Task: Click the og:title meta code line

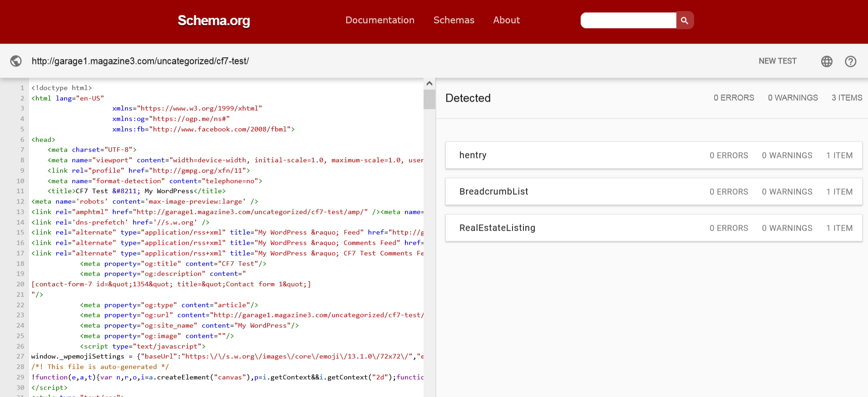Action: (173, 263)
